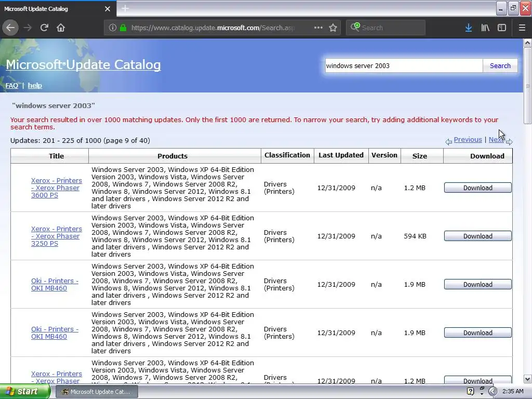Viewport: 532px width, 399px height.
Task: Open the help link
Action: [x=35, y=86]
